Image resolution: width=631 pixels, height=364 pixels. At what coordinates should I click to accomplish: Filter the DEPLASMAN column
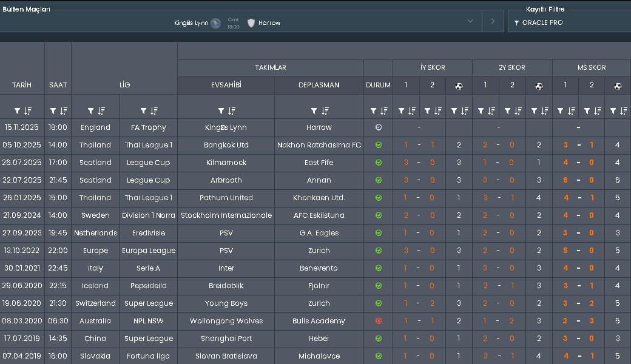(x=314, y=111)
